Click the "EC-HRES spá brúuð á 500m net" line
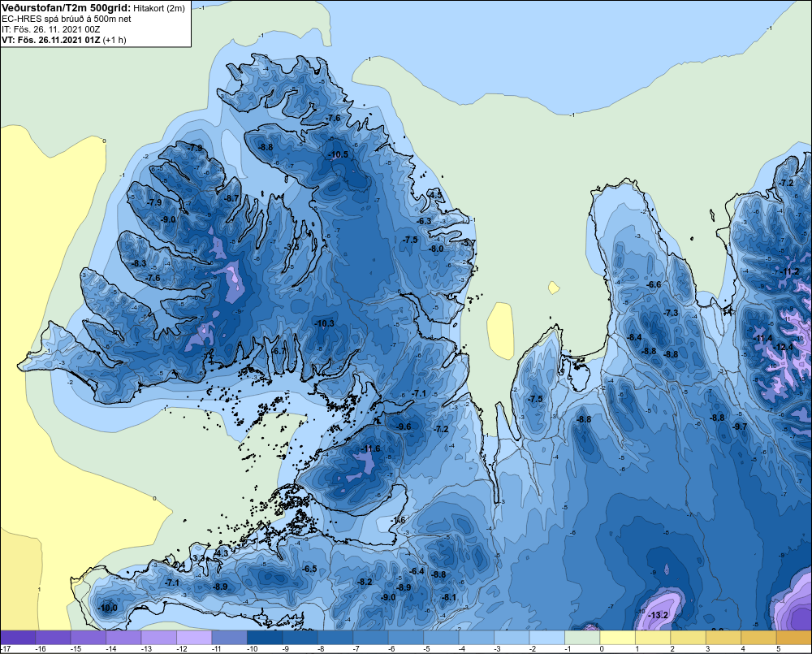Image resolution: width=812 pixels, height=654 pixels. click(67, 19)
